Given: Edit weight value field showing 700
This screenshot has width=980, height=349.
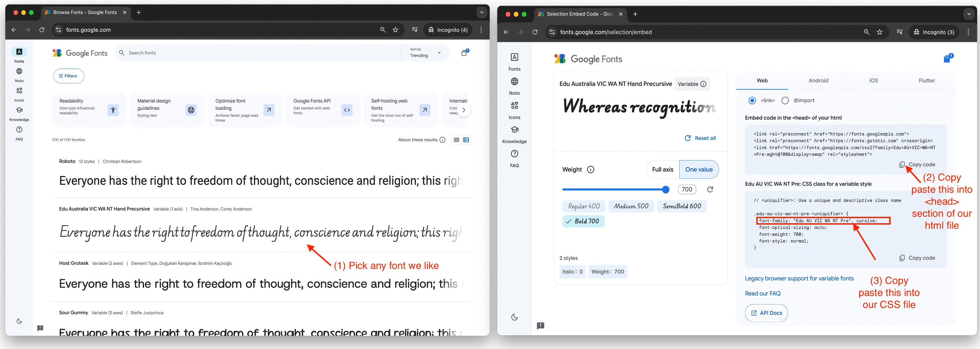Looking at the screenshot, I should (x=687, y=189).
